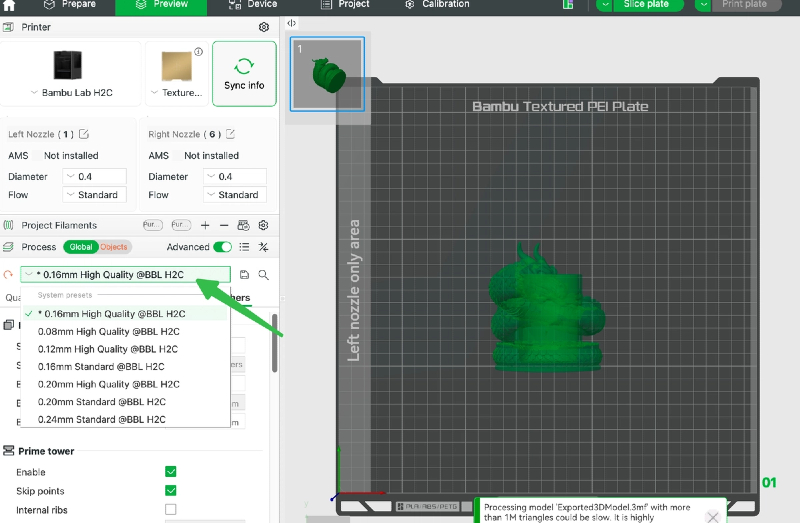Click the Printer section icon
This screenshot has height=523, width=800.
(x=8, y=27)
